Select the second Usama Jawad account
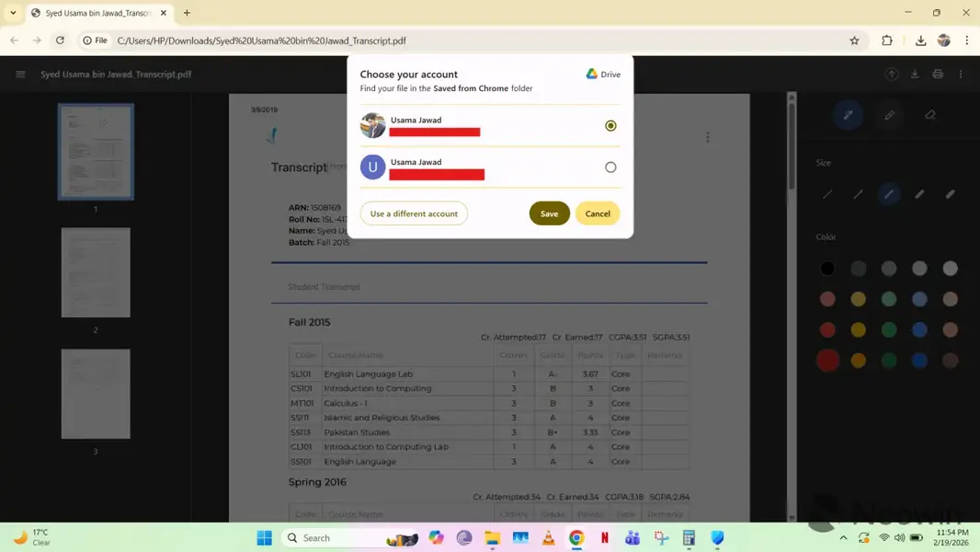 (x=610, y=167)
